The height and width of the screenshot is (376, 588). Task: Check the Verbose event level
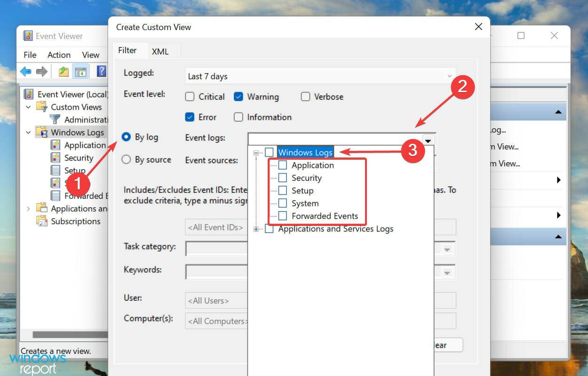pyautogui.click(x=305, y=96)
